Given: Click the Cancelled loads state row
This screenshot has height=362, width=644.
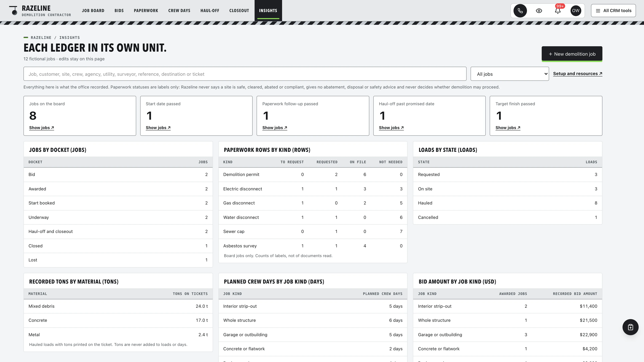Looking at the screenshot, I should point(507,217).
